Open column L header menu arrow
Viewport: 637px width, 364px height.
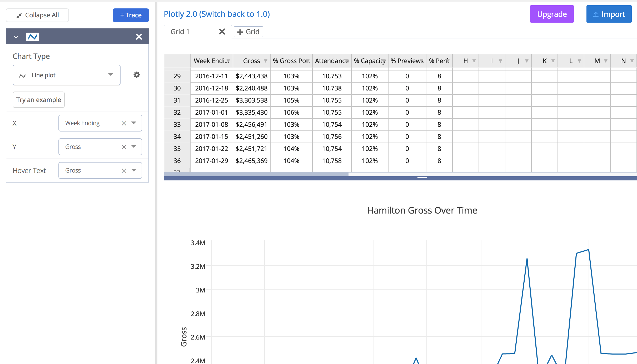(579, 61)
